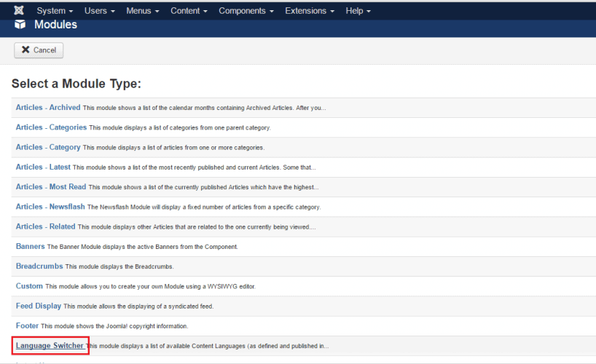Select Articles - Archived module type
This screenshot has width=596, height=364.
pyautogui.click(x=48, y=108)
